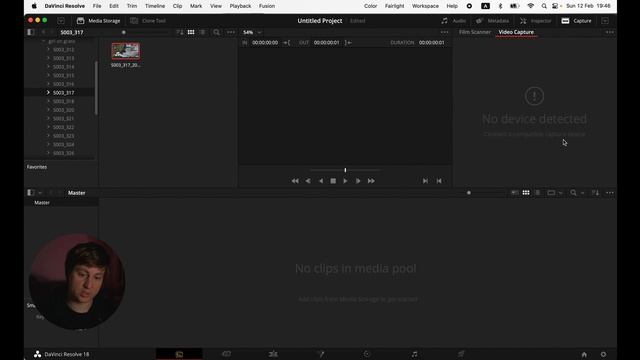Toggle media storage sidebar panel icon
The height and width of the screenshot is (360, 640).
[31, 32]
